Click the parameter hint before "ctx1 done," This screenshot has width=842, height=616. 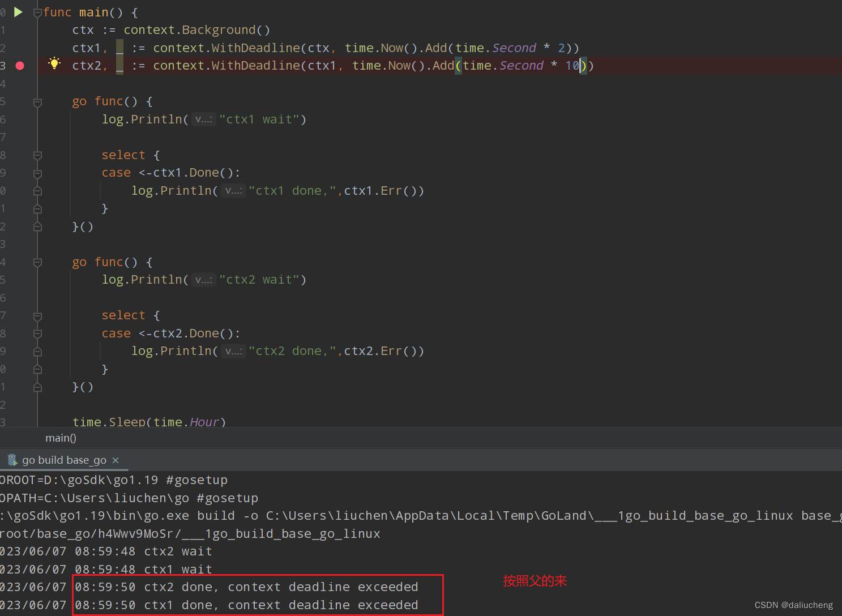(x=233, y=191)
